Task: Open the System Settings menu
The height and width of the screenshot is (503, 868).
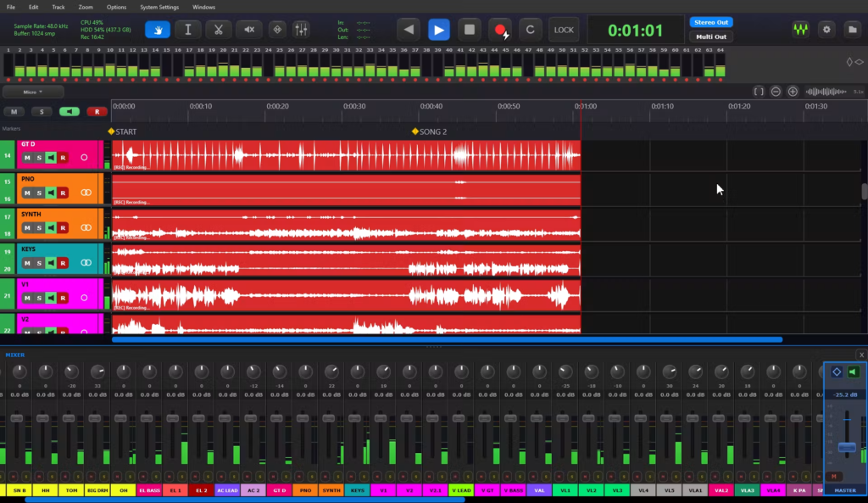Action: (159, 7)
